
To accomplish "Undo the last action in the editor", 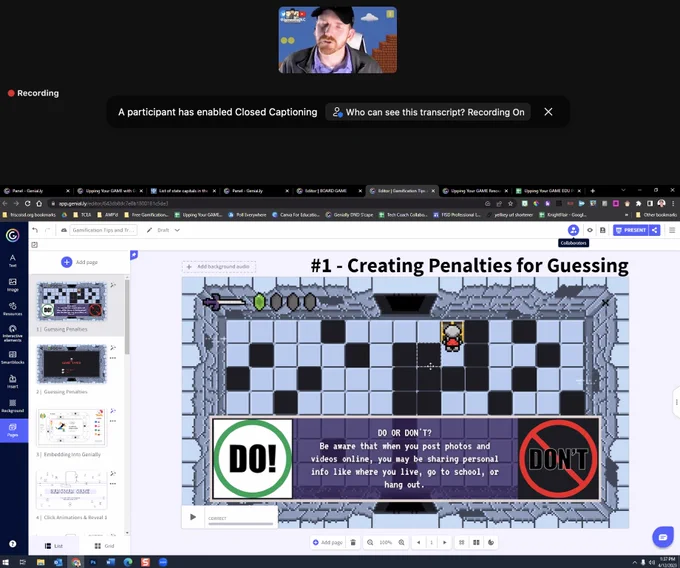I will point(35,230).
